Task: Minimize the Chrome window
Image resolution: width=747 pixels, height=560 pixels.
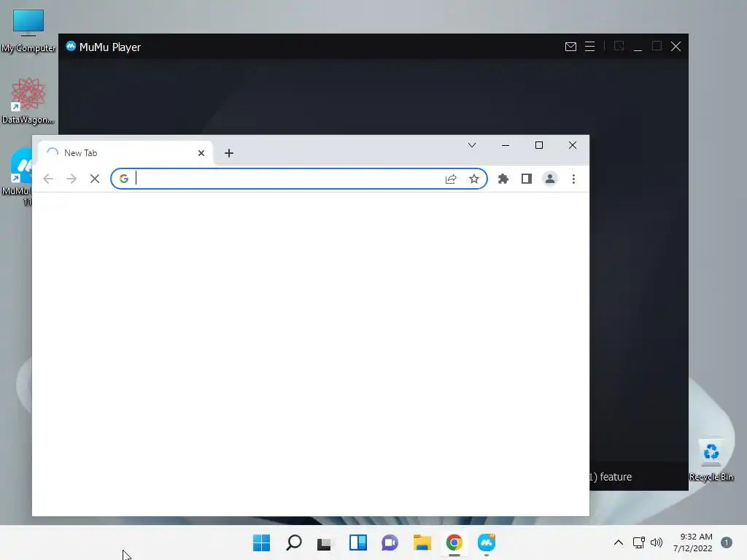Action: pos(506,145)
